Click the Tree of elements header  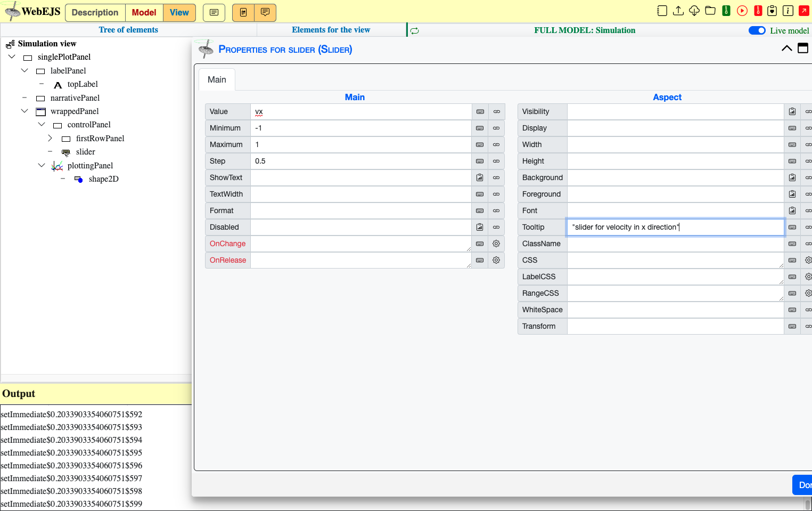coord(128,30)
